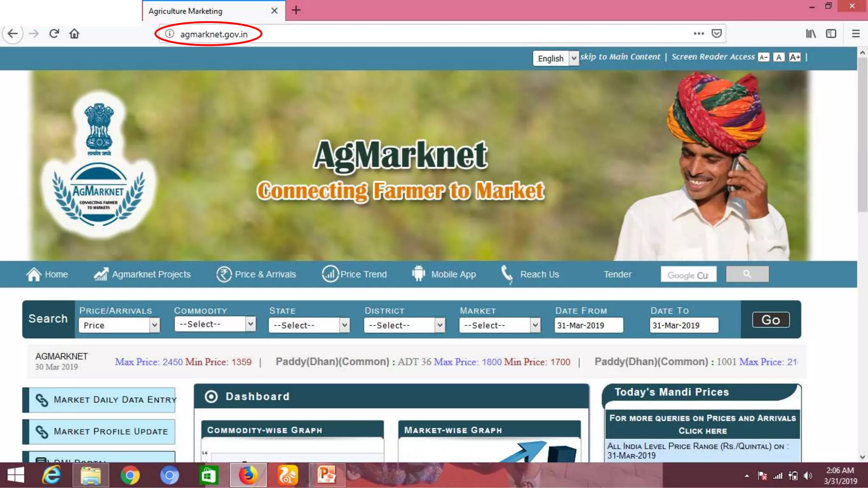
Task: Open Firefox library icon
Action: [x=810, y=33]
